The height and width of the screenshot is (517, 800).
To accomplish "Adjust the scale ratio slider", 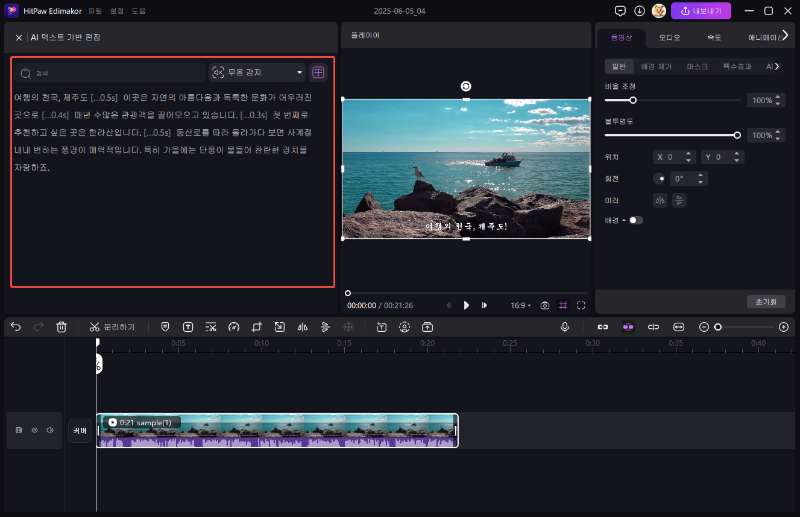I will coord(633,100).
